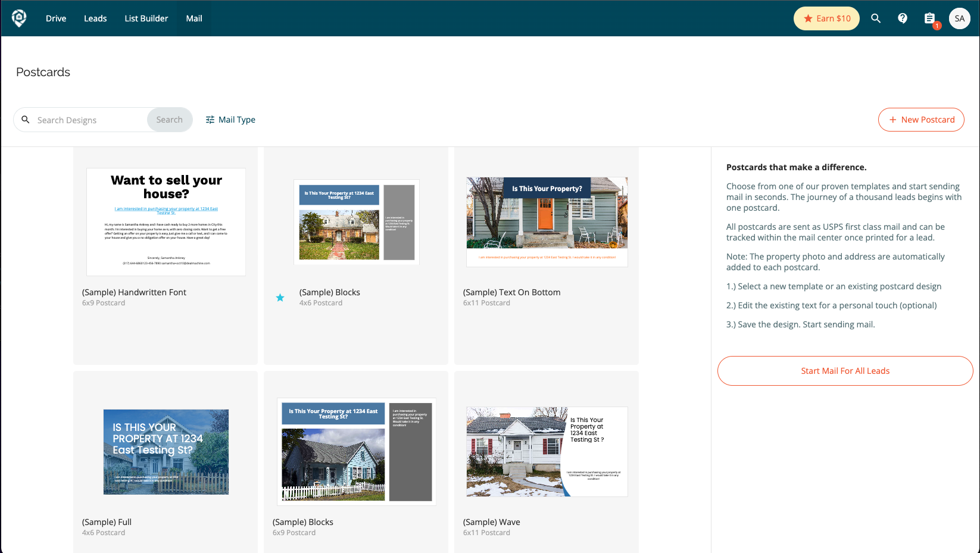
Task: Click the star icon beside (Sample) Blocks 4x6
Action: 280,298
